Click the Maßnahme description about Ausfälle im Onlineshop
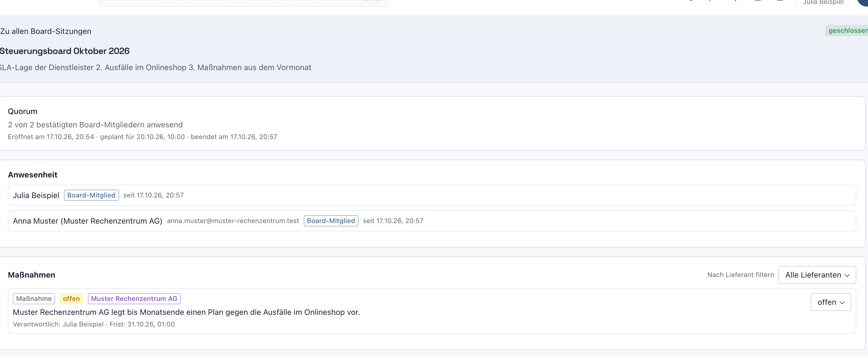 186,312
